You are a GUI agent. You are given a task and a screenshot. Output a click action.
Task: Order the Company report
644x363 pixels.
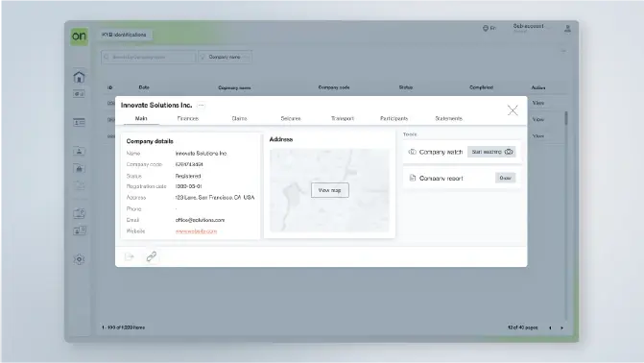click(x=505, y=178)
